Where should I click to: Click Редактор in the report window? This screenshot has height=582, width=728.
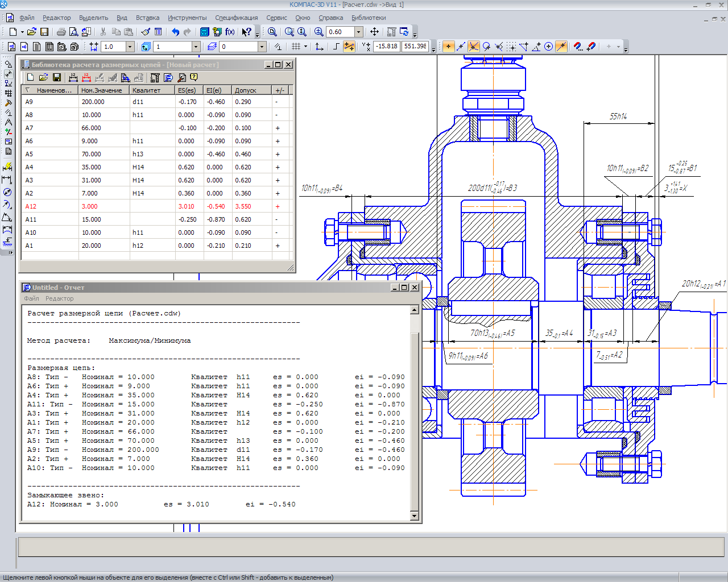coord(59,298)
